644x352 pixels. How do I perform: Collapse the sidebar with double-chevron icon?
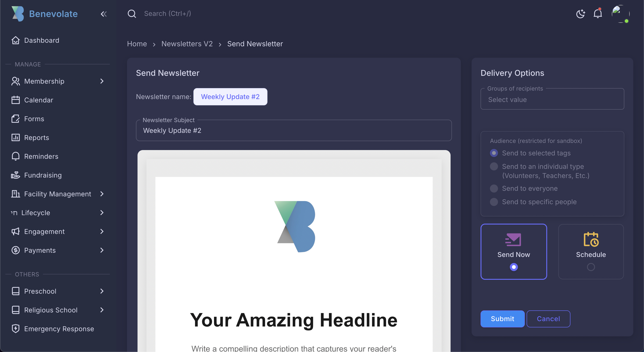[104, 14]
